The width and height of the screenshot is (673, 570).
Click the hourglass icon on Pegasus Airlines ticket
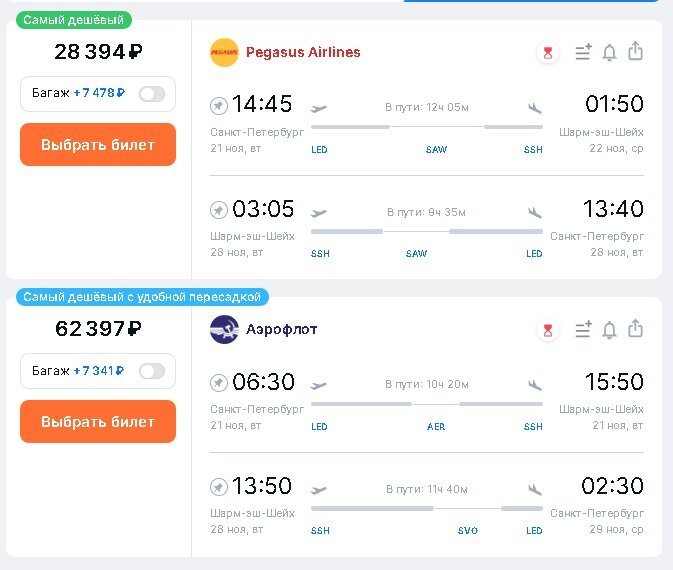point(548,53)
